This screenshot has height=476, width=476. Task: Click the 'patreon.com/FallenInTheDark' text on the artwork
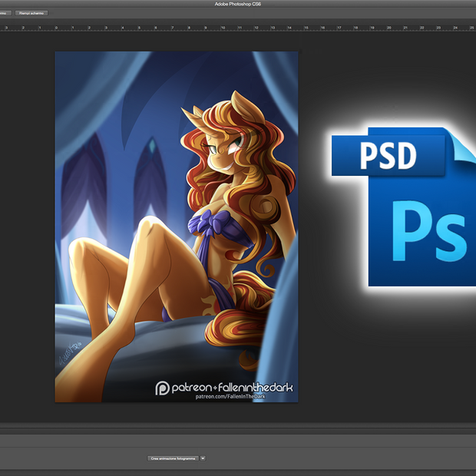click(x=230, y=396)
